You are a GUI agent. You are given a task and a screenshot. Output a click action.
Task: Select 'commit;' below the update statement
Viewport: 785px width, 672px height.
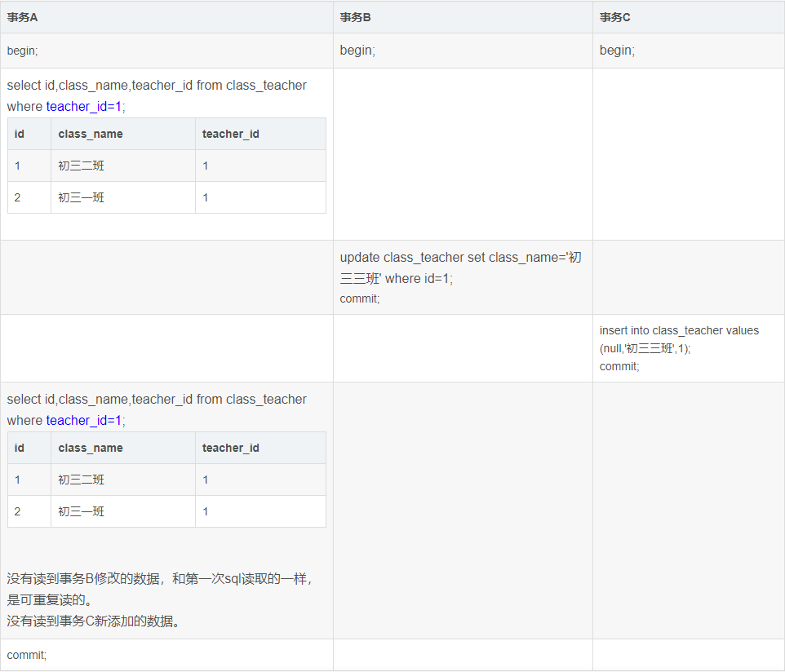click(360, 298)
